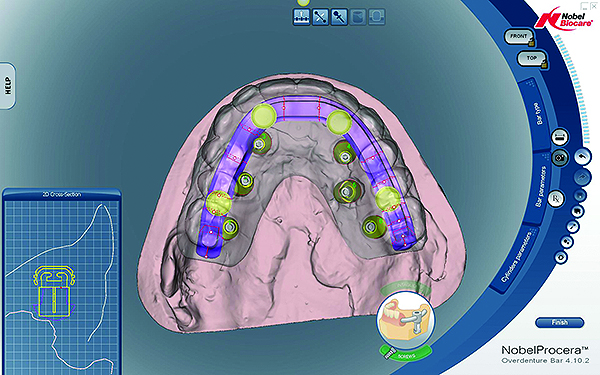Viewport: 600px width, 375px height.
Task: Click the redo arrow button
Action: coord(581,178)
